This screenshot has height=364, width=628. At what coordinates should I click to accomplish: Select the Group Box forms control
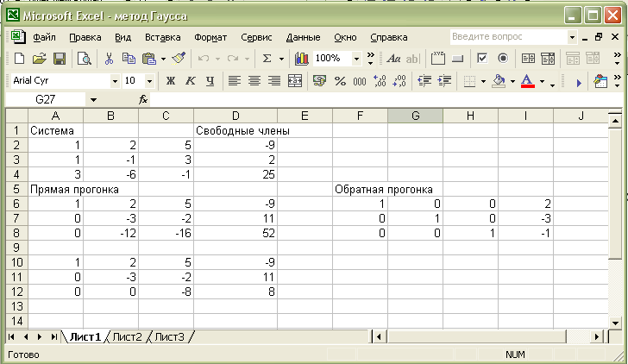pyautogui.click(x=437, y=59)
